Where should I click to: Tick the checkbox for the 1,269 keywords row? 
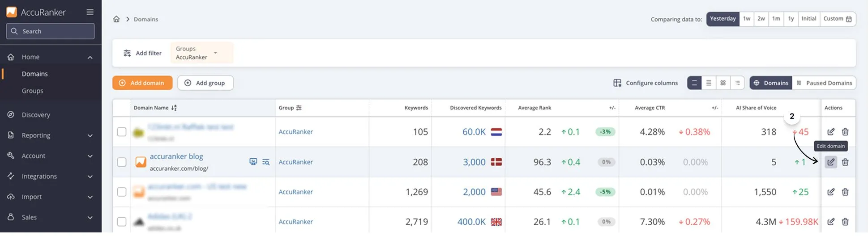[x=122, y=192]
